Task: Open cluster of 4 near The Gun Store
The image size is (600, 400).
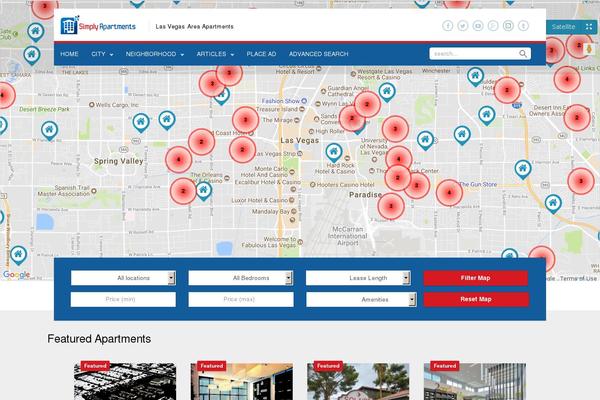Action: click(x=449, y=193)
